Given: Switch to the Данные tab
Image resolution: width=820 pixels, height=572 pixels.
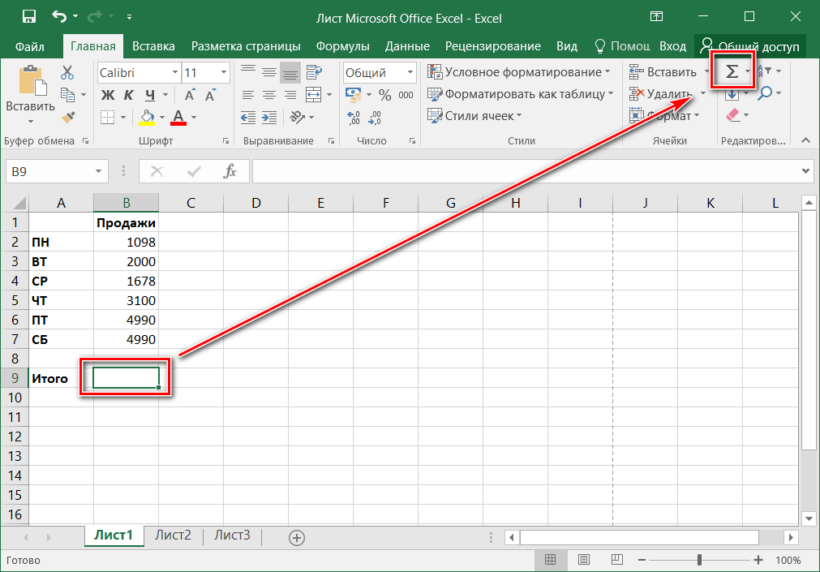Looking at the screenshot, I should pos(407,46).
